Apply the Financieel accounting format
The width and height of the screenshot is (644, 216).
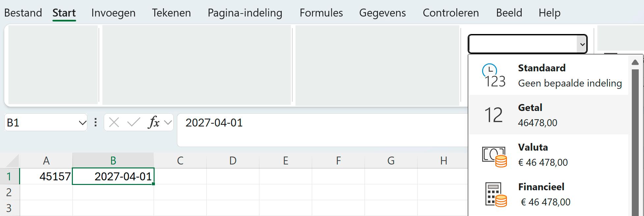(548, 194)
